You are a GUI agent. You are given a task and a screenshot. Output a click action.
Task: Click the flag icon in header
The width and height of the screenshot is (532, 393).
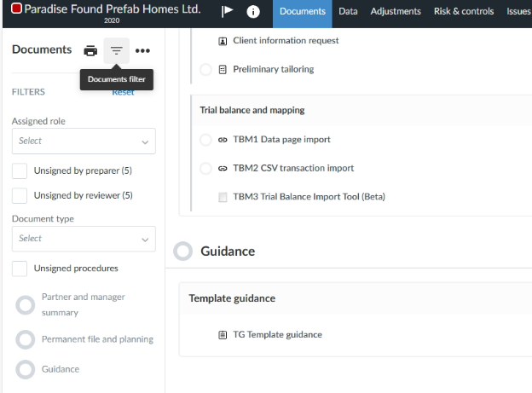228,11
